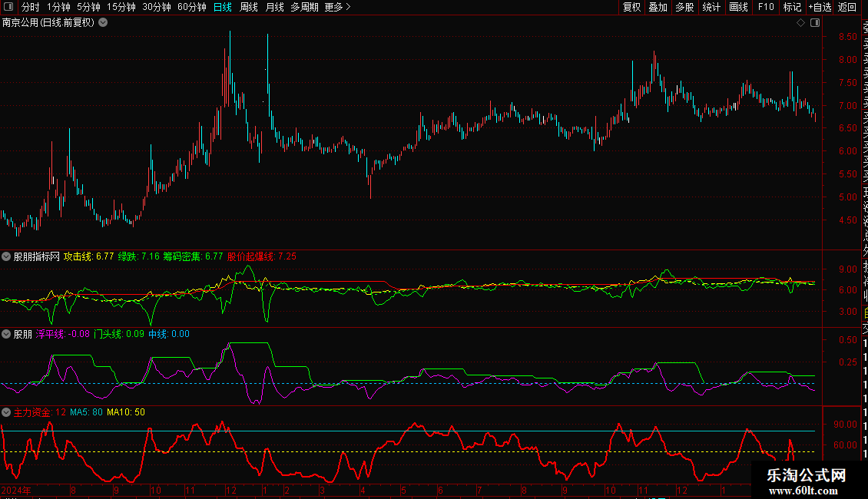Open the 多股 multi-stock view
The width and height of the screenshot is (868, 499).
[x=684, y=7]
